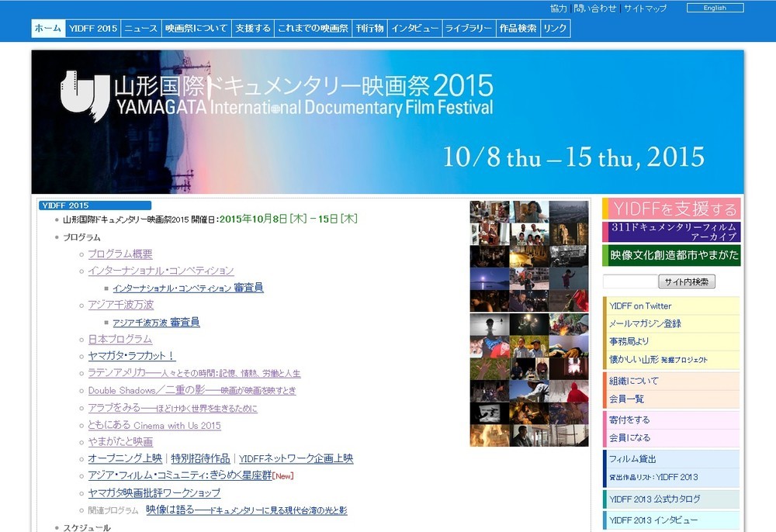Select the リンク navigation item
The image size is (776, 532).
pyautogui.click(x=554, y=28)
